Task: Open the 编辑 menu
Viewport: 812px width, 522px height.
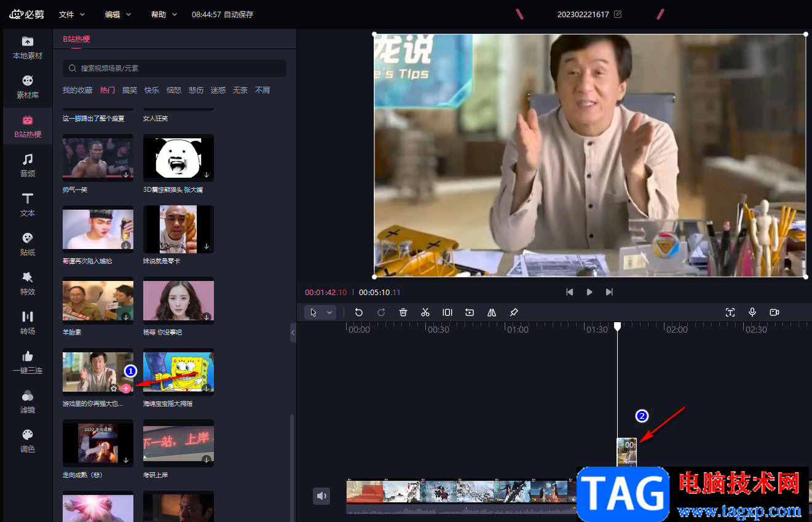Action: (118, 14)
